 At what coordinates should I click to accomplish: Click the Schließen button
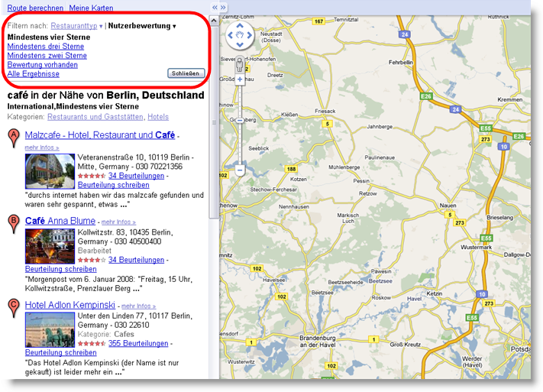(x=186, y=73)
